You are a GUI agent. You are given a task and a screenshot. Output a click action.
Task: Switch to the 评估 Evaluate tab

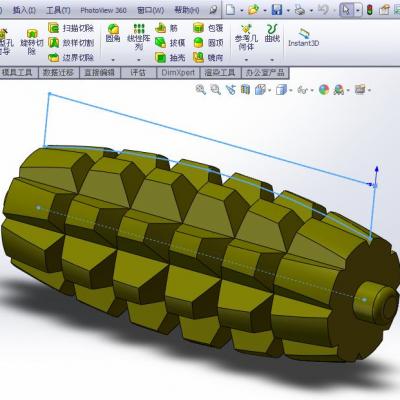click(138, 73)
